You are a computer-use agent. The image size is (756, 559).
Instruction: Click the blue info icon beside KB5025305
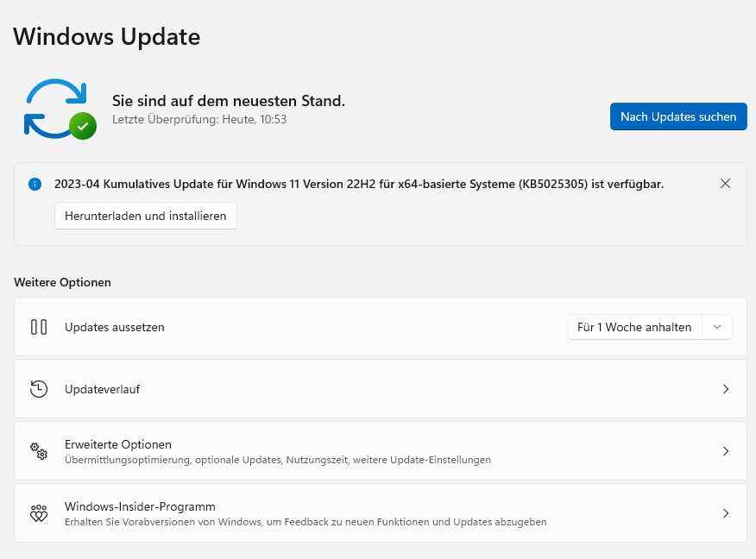(x=35, y=184)
